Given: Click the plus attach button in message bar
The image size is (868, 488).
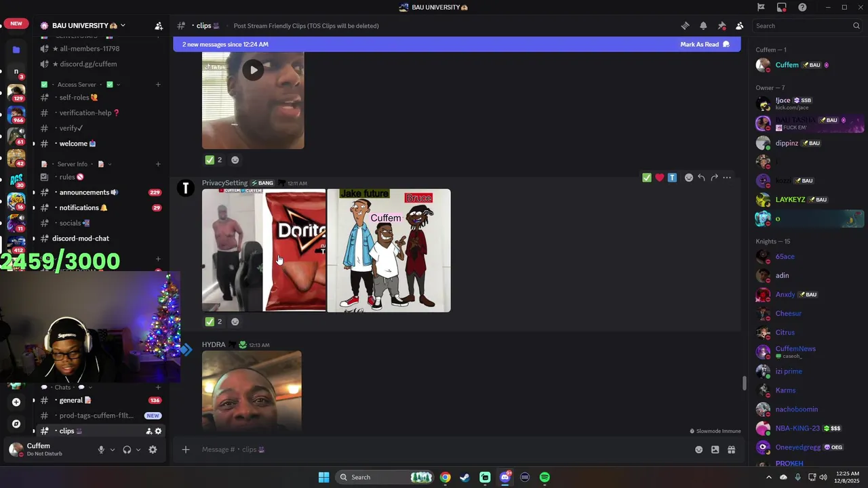Looking at the screenshot, I should (x=185, y=449).
